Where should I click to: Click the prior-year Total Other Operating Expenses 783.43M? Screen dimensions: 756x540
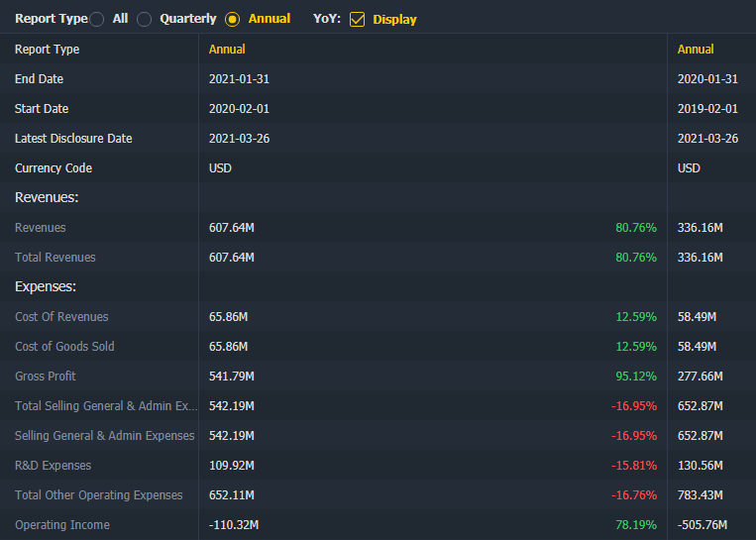click(701, 495)
